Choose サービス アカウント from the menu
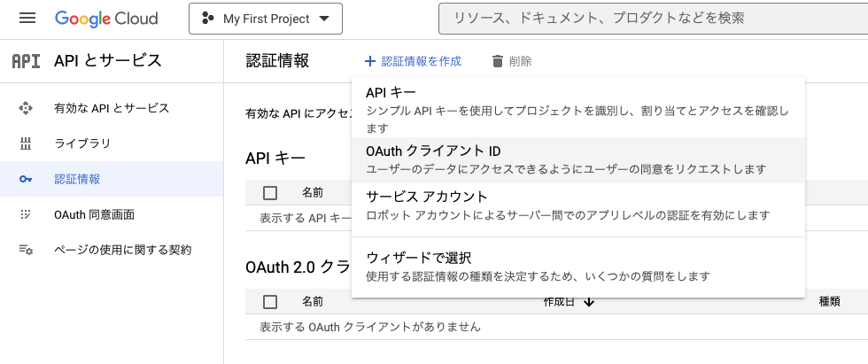The height and width of the screenshot is (364, 868). click(x=577, y=205)
